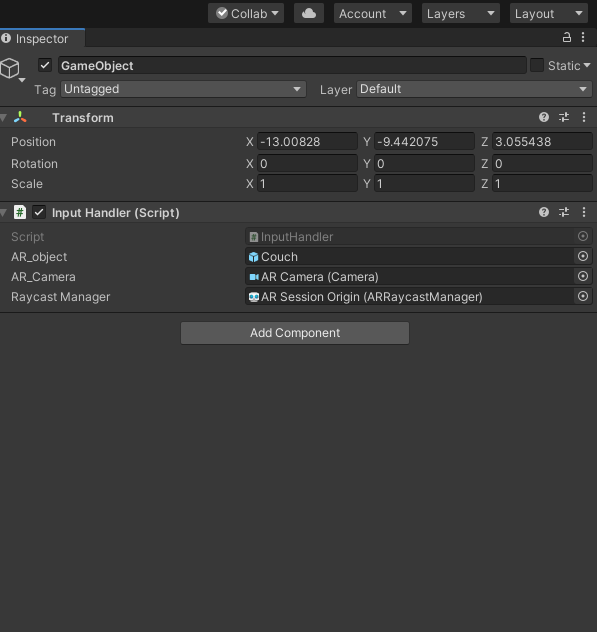597x632 pixels.
Task: Open Transform preset settings icon
Action: coord(564,117)
